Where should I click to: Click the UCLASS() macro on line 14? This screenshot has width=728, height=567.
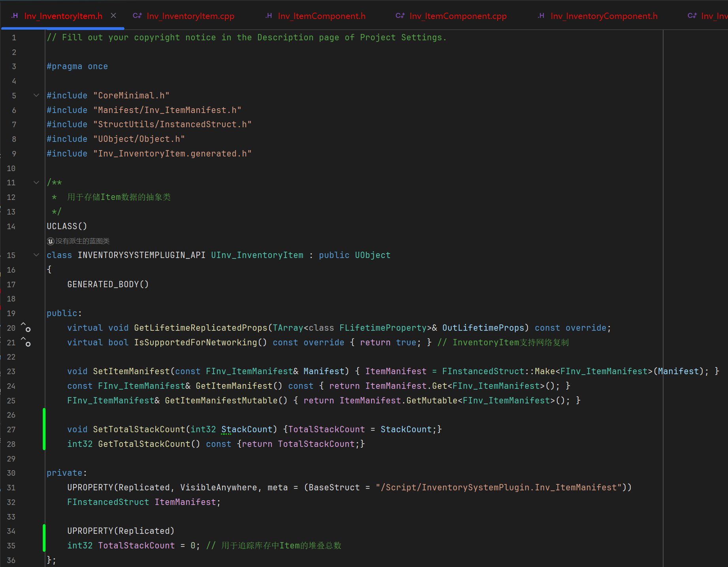click(x=67, y=226)
